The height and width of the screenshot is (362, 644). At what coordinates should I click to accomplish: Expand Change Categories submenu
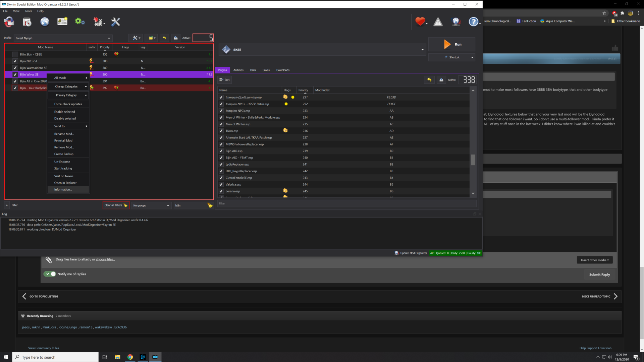click(68, 86)
